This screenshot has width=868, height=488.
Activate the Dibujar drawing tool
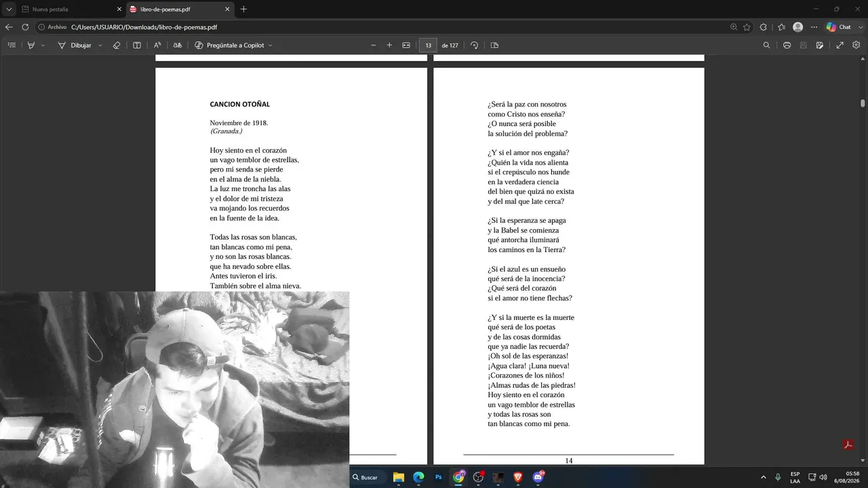click(x=75, y=45)
